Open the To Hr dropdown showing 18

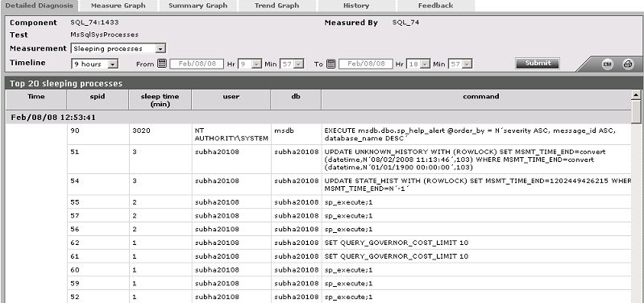418,64
